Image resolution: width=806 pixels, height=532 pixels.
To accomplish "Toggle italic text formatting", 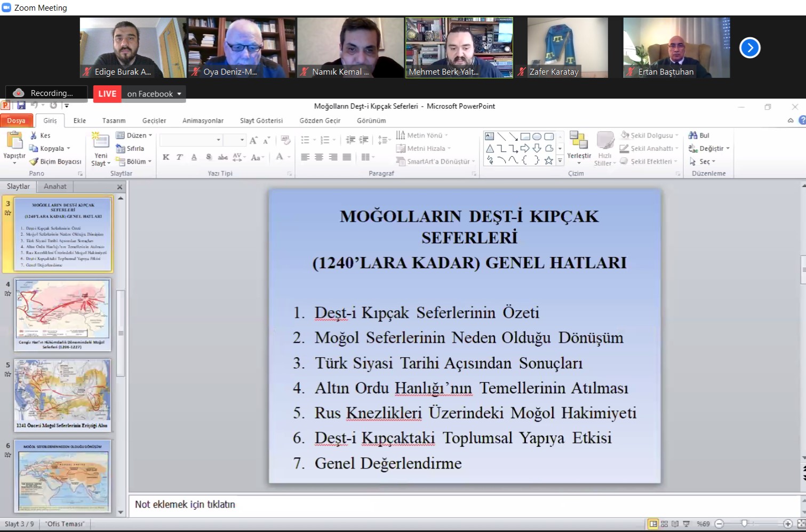I will click(x=180, y=157).
